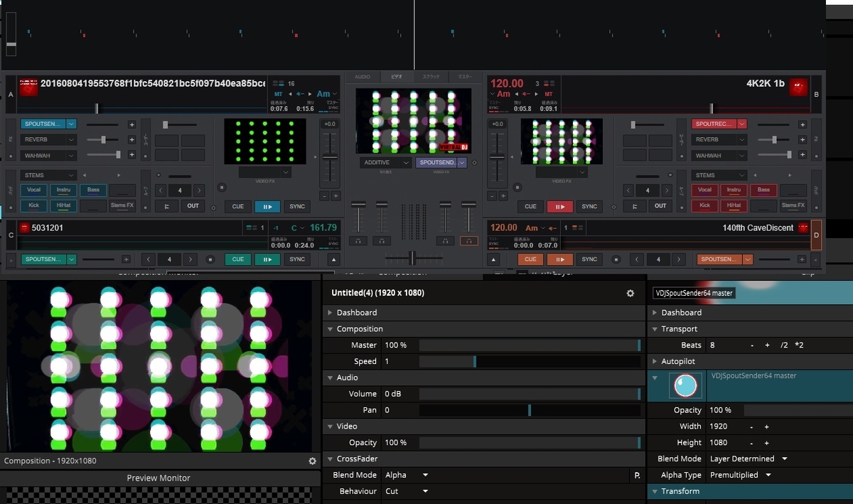The width and height of the screenshot is (853, 504).
Task: Adjust composition Speed slider
Action: tap(530, 361)
